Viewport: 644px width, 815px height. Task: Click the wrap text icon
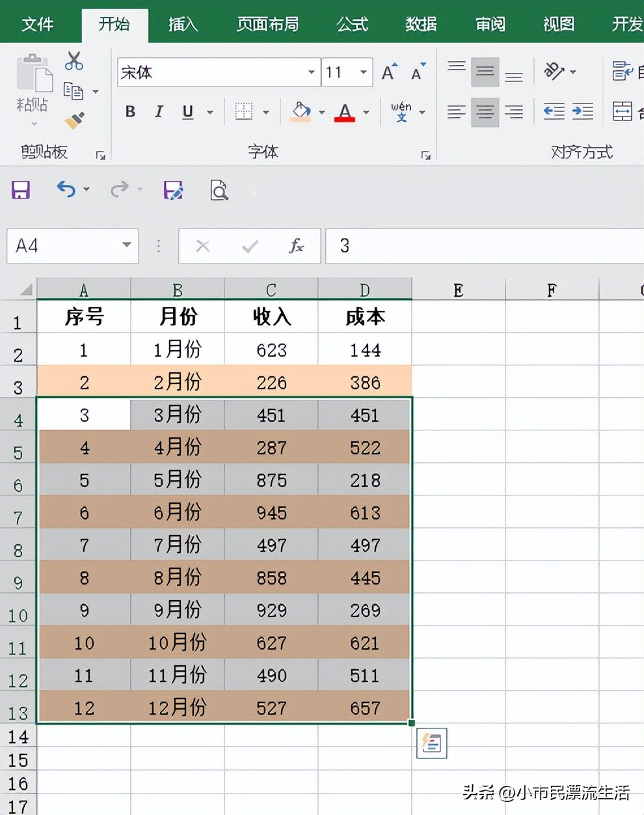[623, 71]
